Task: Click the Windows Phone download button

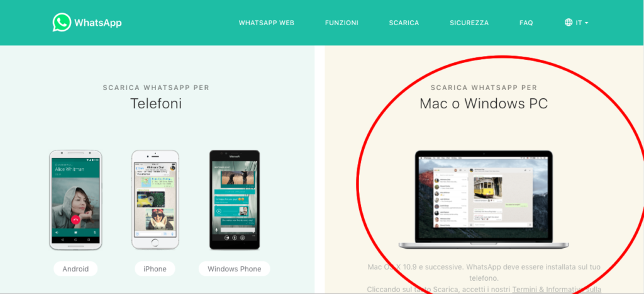Action: click(x=234, y=269)
